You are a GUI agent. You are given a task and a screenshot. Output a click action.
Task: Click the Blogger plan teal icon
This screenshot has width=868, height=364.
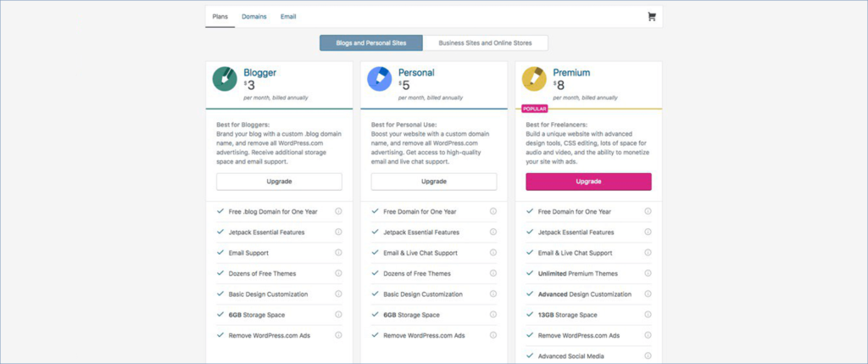coord(225,79)
